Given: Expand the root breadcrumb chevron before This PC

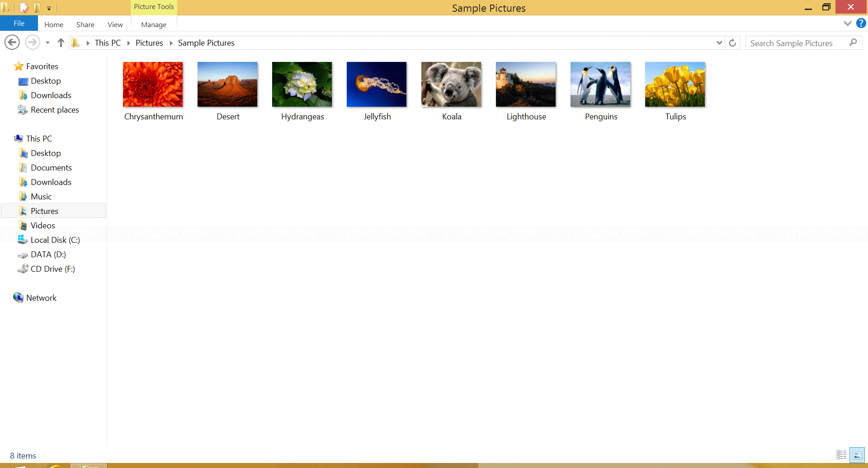Looking at the screenshot, I should click(88, 43).
